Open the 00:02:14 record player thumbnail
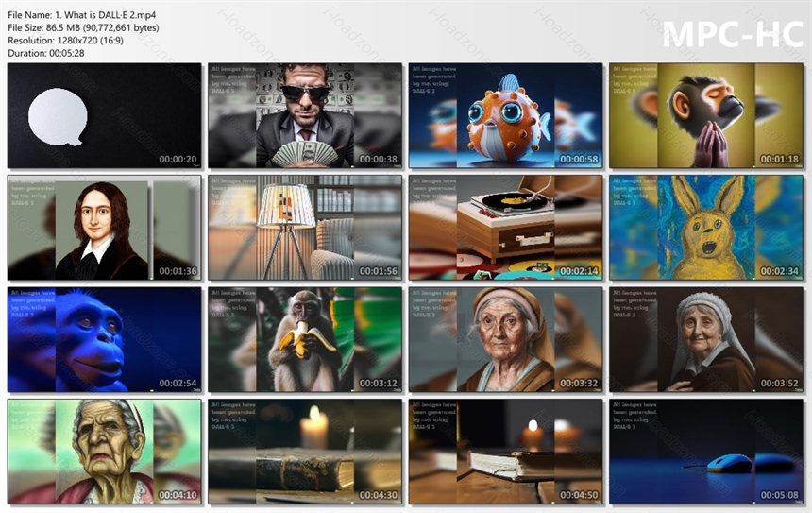The image size is (812, 513). pos(505,228)
